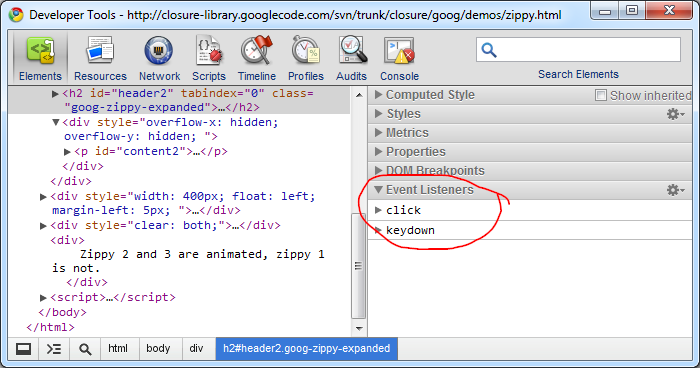
Task: Expand the keydown event listener
Action: [378, 230]
